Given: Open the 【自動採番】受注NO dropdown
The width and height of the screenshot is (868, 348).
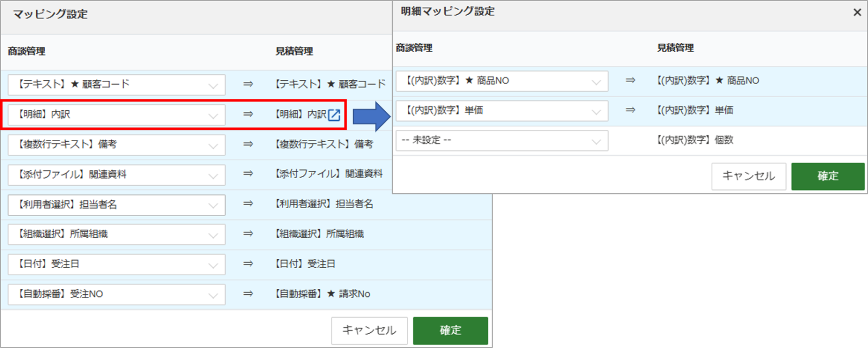Looking at the screenshot, I should (x=117, y=294).
